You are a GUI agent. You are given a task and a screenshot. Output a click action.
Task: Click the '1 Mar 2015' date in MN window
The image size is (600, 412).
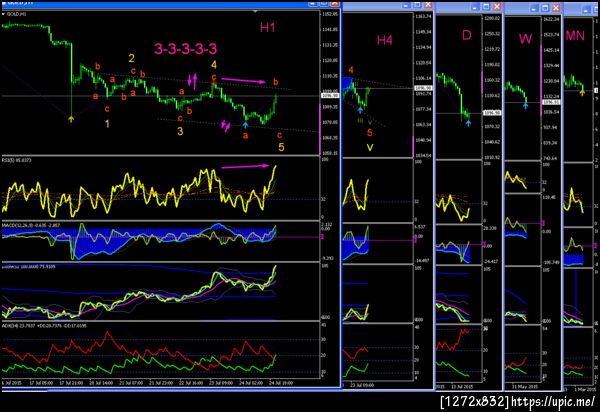coord(585,389)
